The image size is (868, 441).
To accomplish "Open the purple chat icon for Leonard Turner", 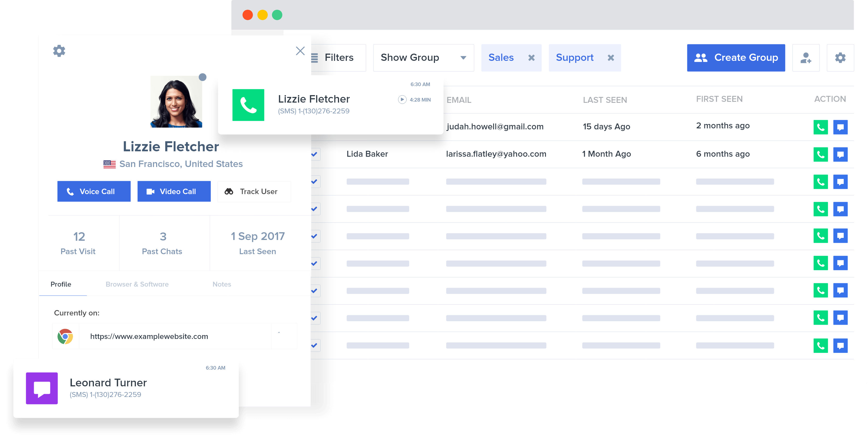I will coord(42,388).
